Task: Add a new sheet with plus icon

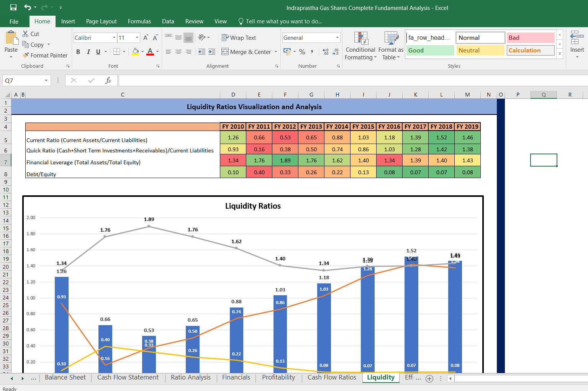Action: pyautogui.click(x=429, y=378)
